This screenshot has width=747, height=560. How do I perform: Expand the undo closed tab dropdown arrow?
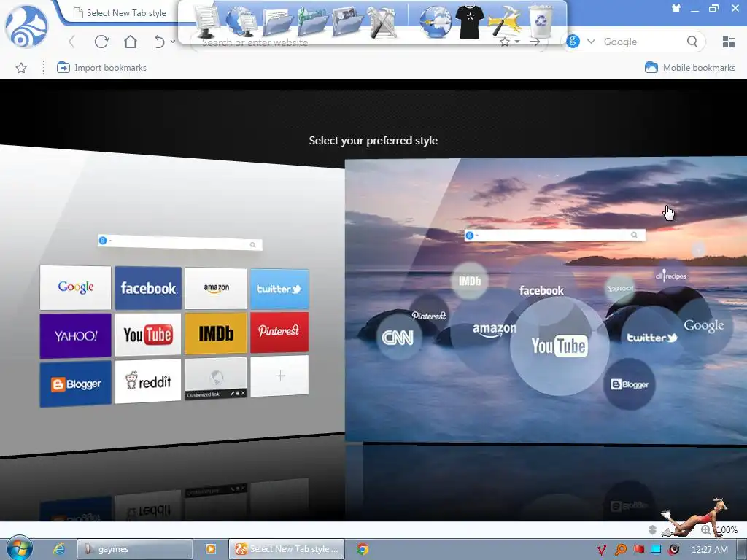tap(172, 42)
